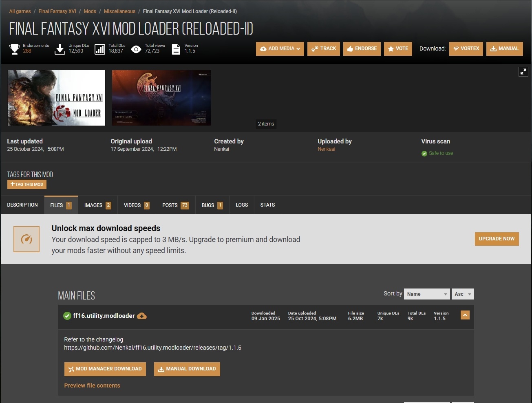Click the Manual download button in header
The width and height of the screenshot is (532, 403).
click(x=504, y=48)
